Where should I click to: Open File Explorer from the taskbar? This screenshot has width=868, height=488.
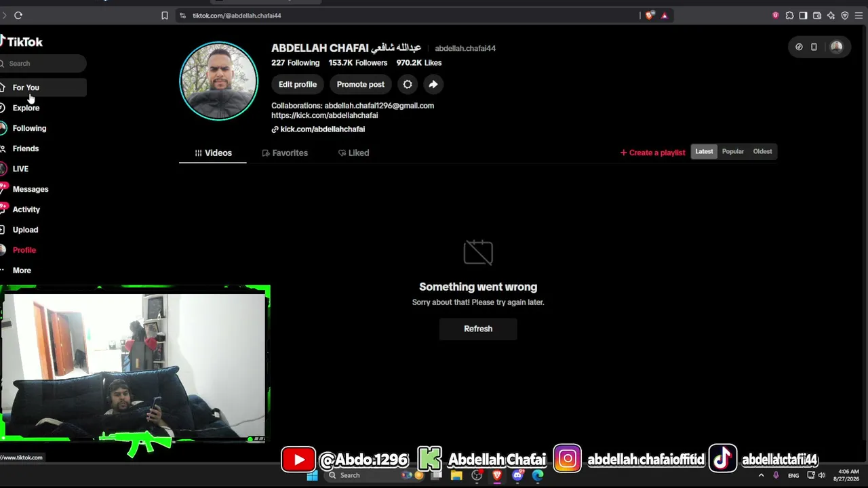[x=456, y=475]
